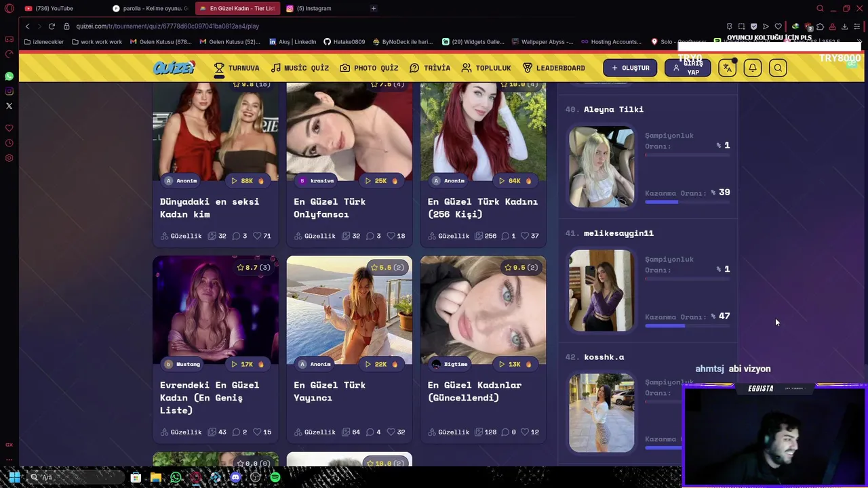Viewport: 868px width, 488px height.
Task: Open Spotify from the taskbar
Action: 275,477
